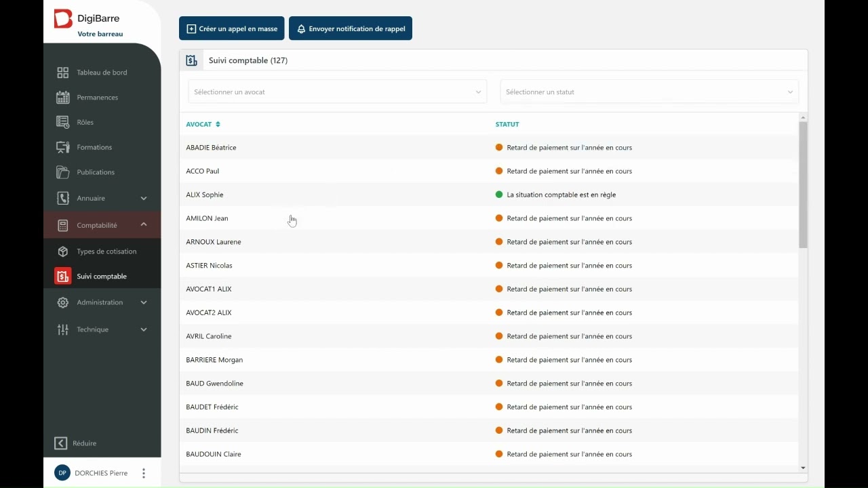Click the STATUT column header
This screenshot has width=868, height=488.
coord(507,125)
